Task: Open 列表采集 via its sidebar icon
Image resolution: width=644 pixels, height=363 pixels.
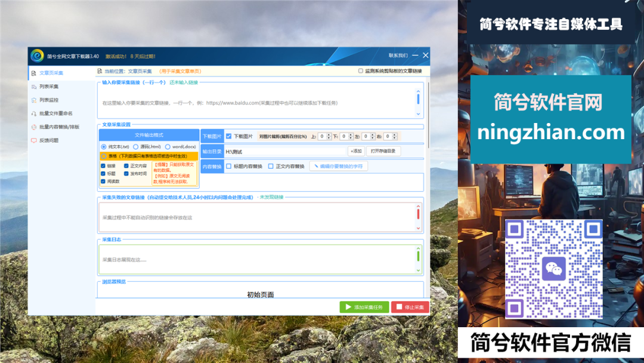Action: 33,87
